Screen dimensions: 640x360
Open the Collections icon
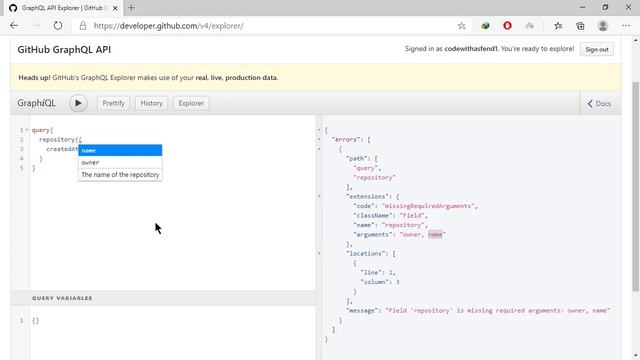point(580,26)
